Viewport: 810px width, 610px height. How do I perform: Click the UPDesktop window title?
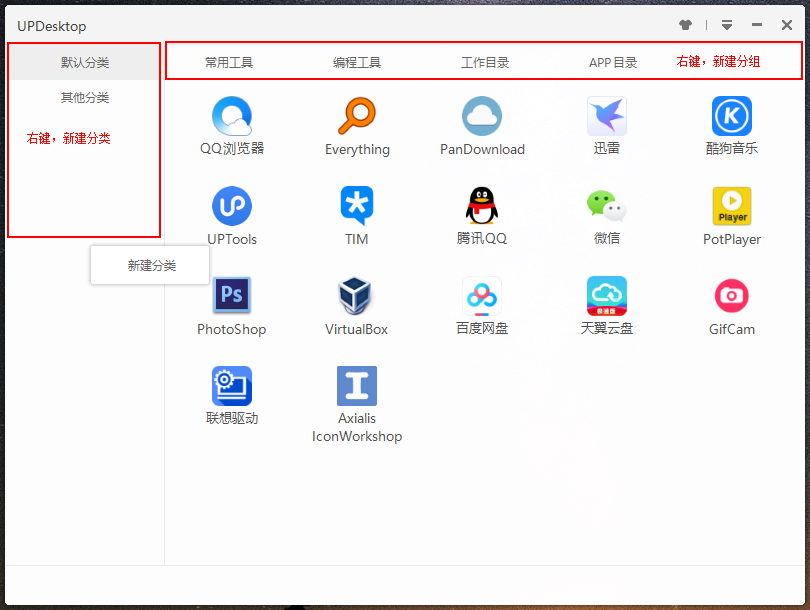(x=52, y=26)
